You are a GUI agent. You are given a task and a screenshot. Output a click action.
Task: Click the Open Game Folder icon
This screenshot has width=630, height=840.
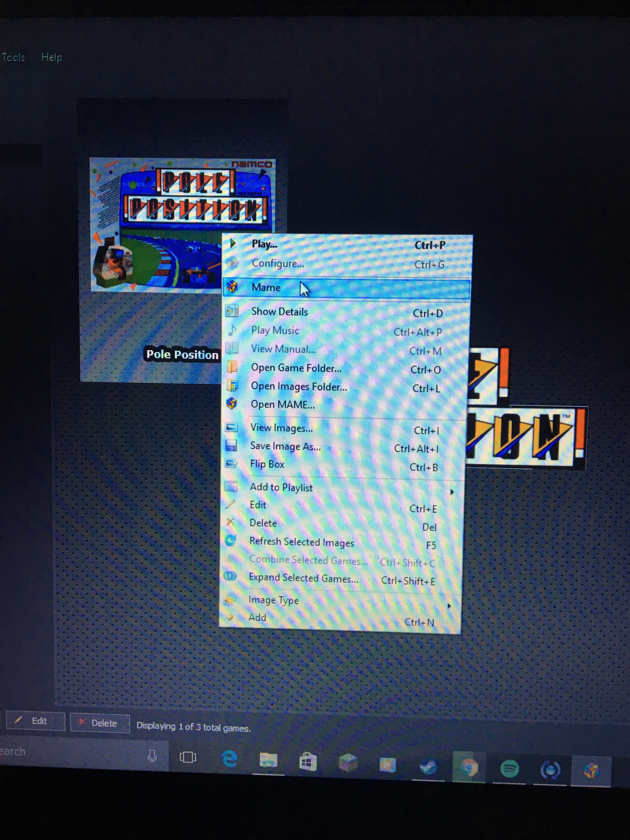point(232,367)
